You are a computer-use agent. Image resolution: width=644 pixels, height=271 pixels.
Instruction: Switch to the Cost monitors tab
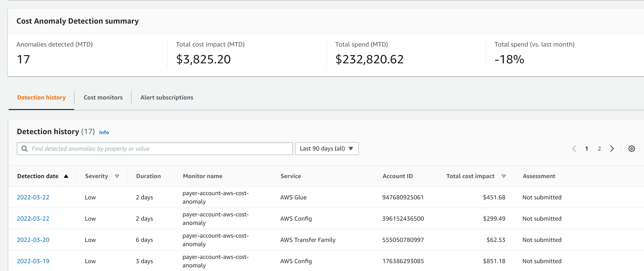click(103, 98)
